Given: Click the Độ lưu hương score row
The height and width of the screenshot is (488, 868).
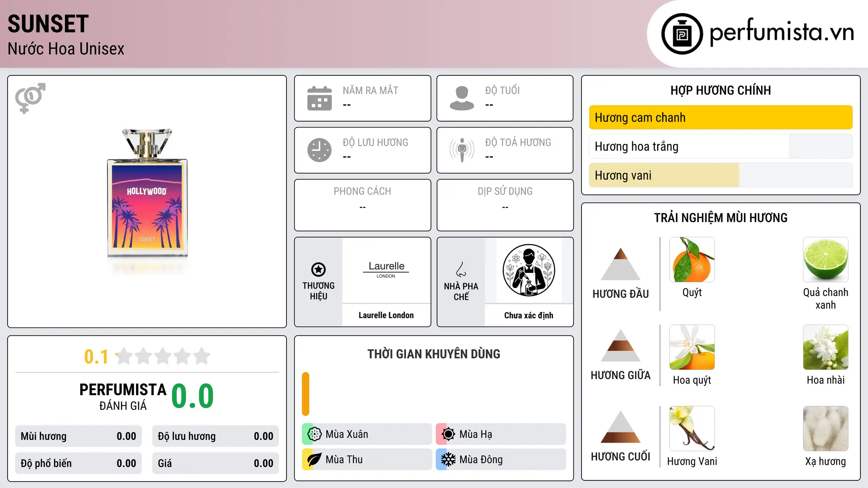Looking at the screenshot, I should point(216,436).
